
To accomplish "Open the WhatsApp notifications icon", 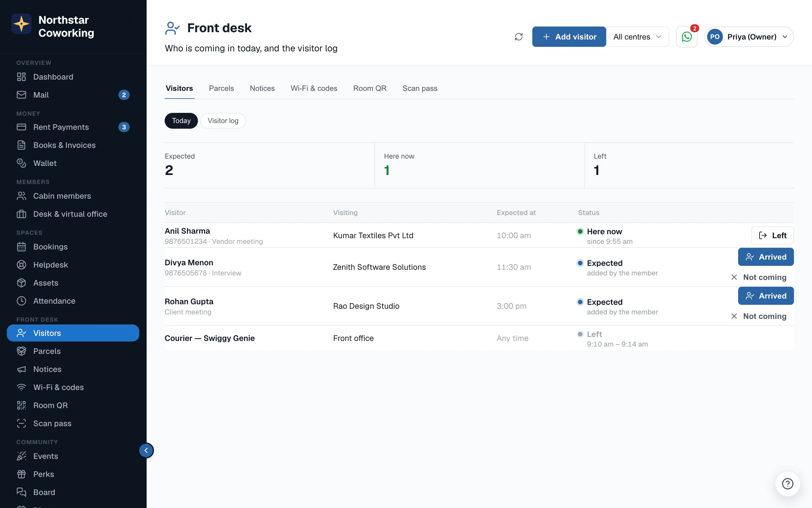I will pyautogui.click(x=687, y=37).
